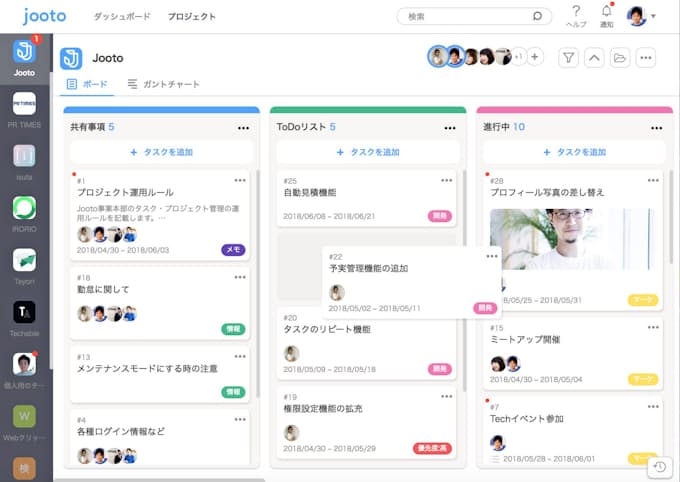Click タスクを追加 in the 進行中 column
This screenshot has width=680, height=482.
[574, 152]
